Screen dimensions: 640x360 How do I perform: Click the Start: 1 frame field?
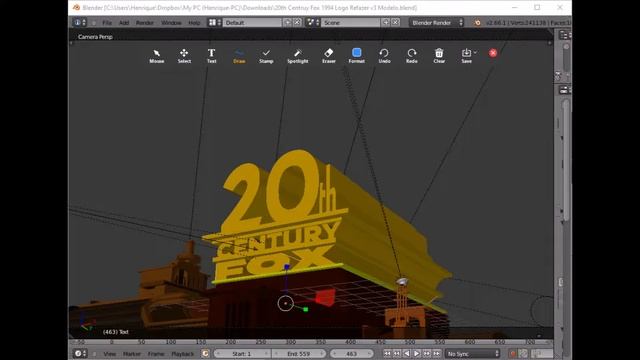point(242,353)
